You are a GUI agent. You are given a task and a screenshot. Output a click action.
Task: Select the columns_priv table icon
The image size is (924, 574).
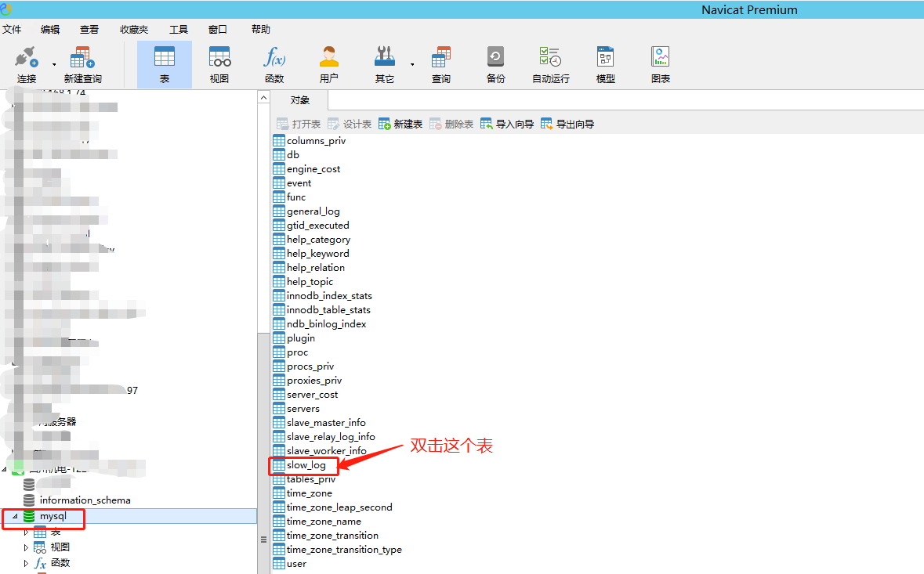point(279,141)
